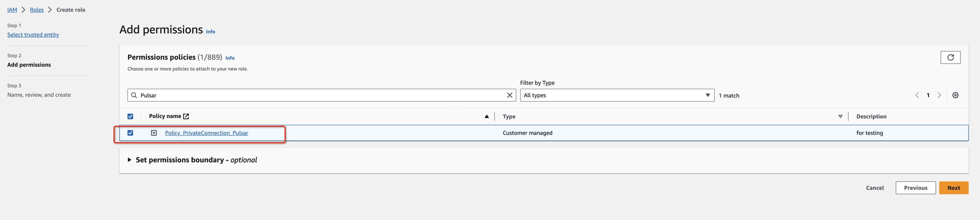Image resolution: width=980 pixels, height=220 pixels.
Task: Open the Policy_PrivateConnection_Pulsar policy link
Action: [x=207, y=133]
